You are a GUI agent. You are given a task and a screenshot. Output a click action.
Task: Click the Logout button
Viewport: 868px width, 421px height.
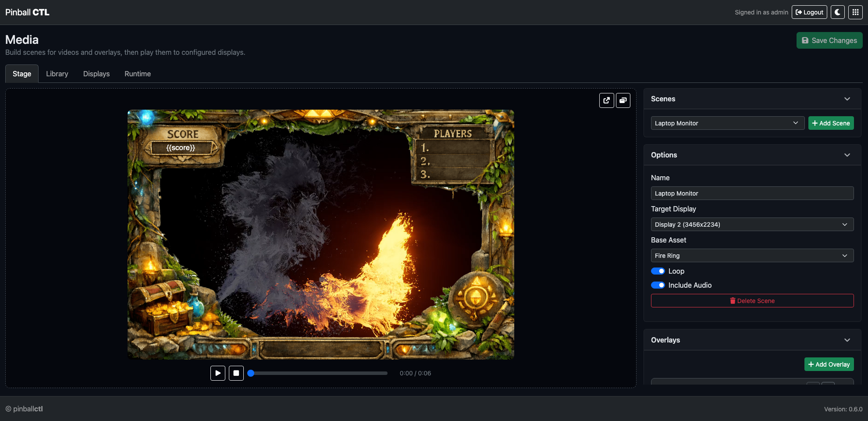pyautogui.click(x=809, y=12)
